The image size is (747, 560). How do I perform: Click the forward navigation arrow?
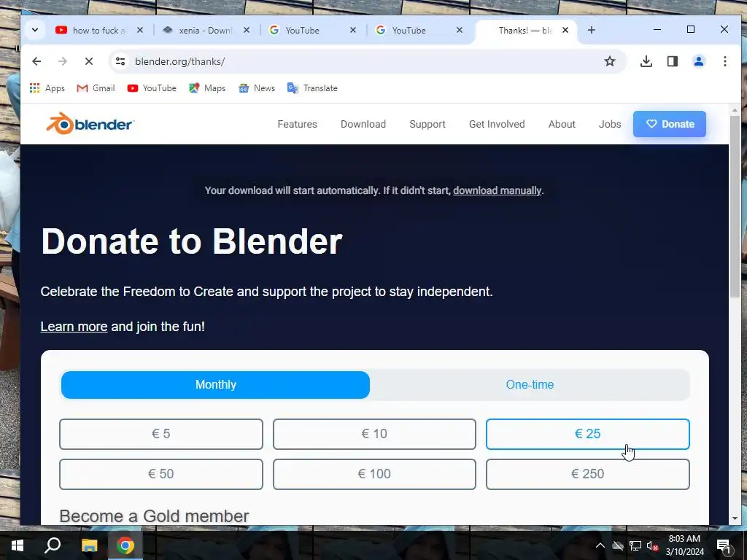[63, 61]
